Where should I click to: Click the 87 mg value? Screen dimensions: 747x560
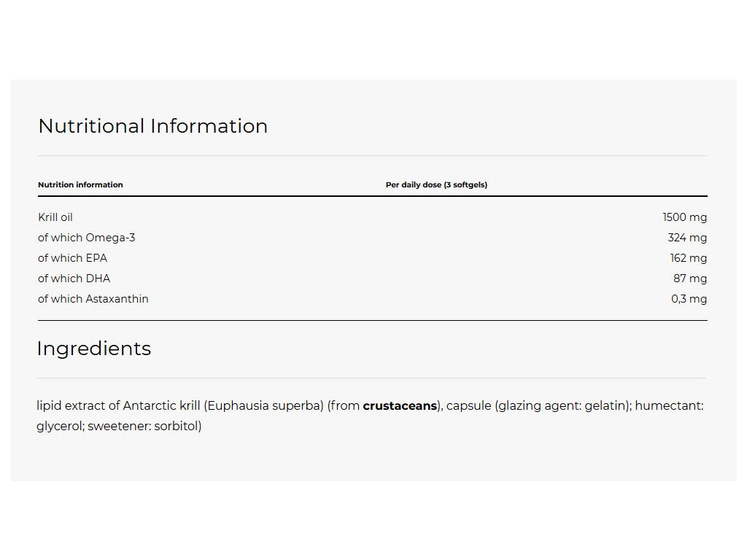click(689, 279)
